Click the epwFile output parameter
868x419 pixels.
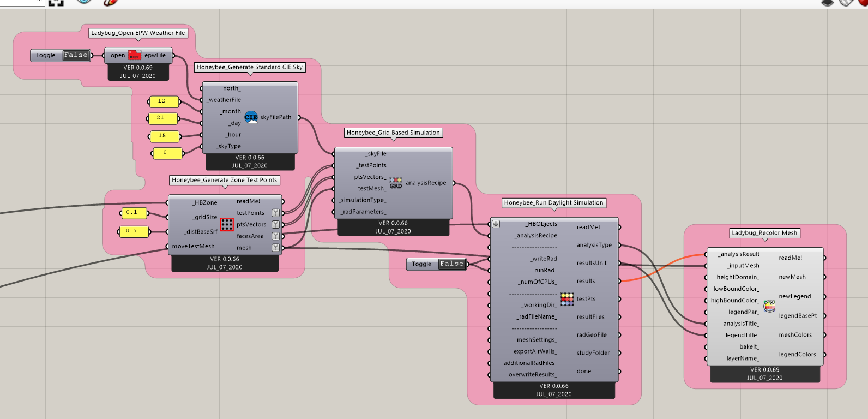pos(155,55)
